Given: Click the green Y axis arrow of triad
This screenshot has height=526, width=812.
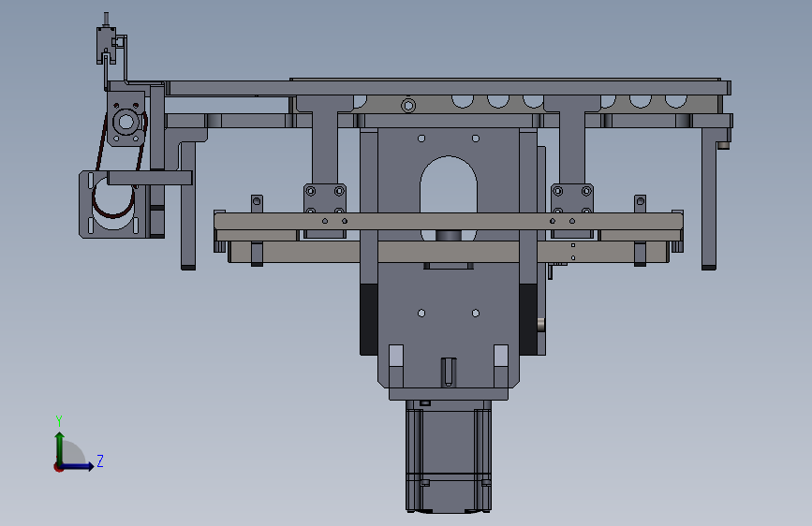Looking at the screenshot, I should [x=60, y=447].
